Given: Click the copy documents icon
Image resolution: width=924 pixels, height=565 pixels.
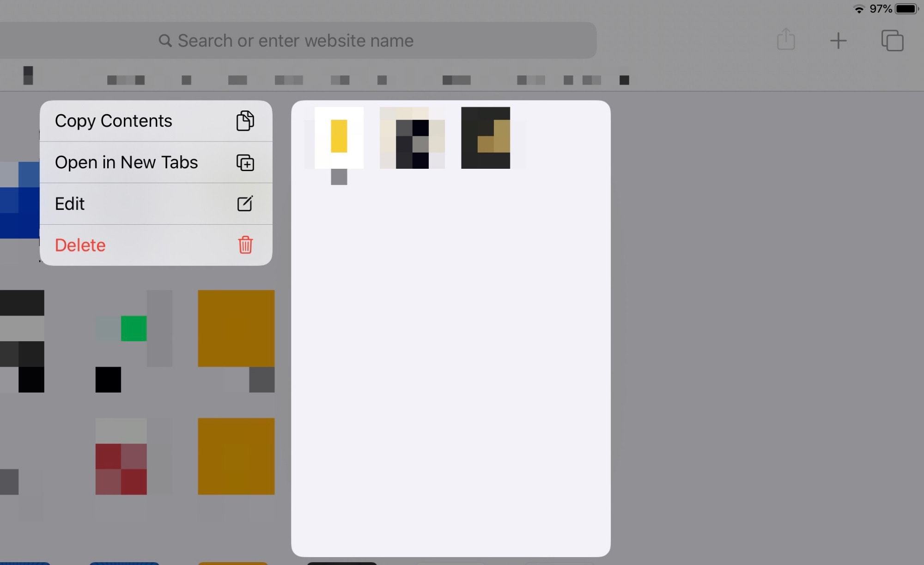Looking at the screenshot, I should point(245,121).
